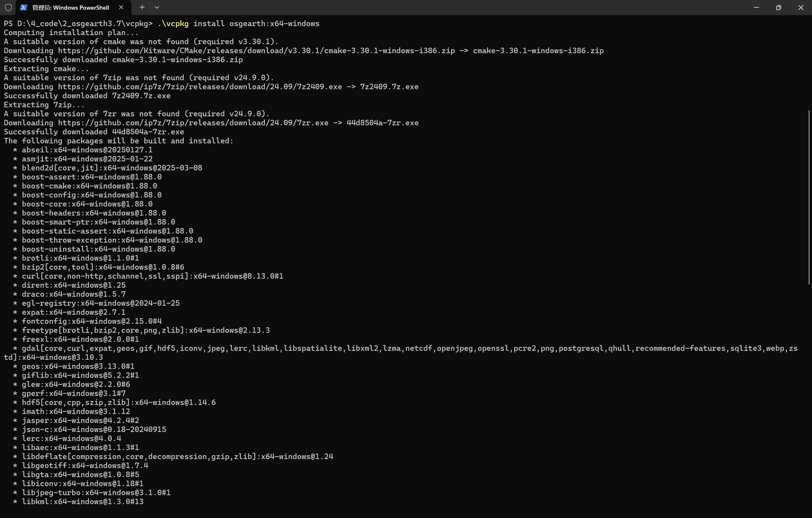The width and height of the screenshot is (812, 518).
Task: Click the PowerShell icon on the active tab
Action: [x=23, y=7]
